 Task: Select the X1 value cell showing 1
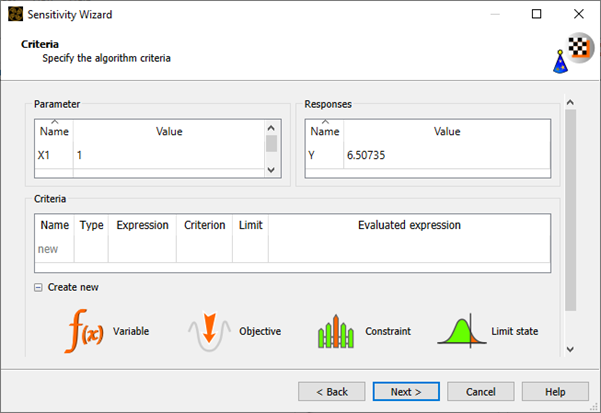[169, 155]
